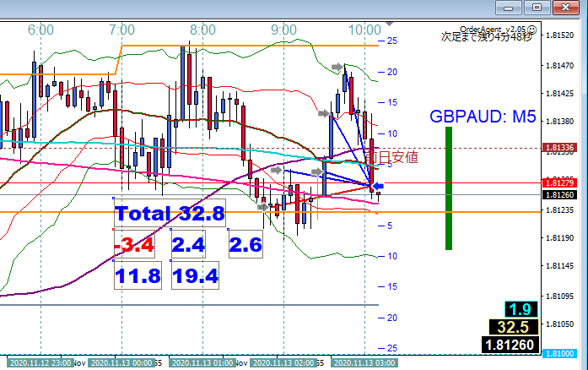The height and width of the screenshot is (370, 588).
Task: Click the 1.81095 price axis label
Action: pyautogui.click(x=559, y=297)
